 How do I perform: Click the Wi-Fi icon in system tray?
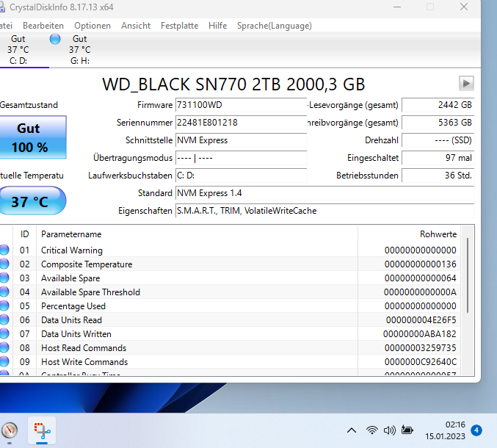click(x=371, y=430)
